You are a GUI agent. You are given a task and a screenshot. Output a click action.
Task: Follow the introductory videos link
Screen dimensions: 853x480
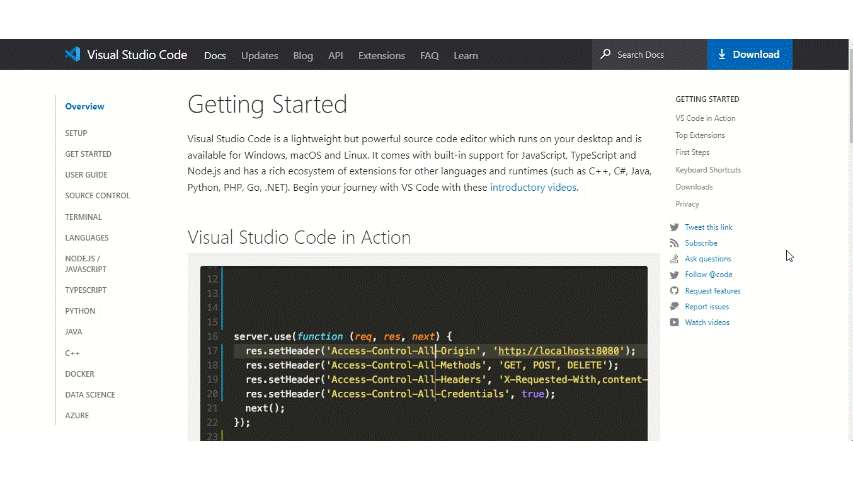click(533, 187)
